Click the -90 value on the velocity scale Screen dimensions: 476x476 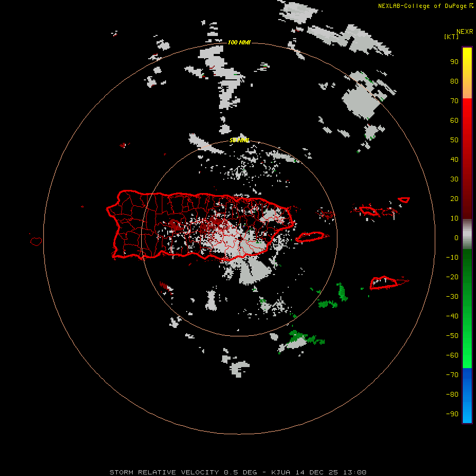pyautogui.click(x=452, y=414)
